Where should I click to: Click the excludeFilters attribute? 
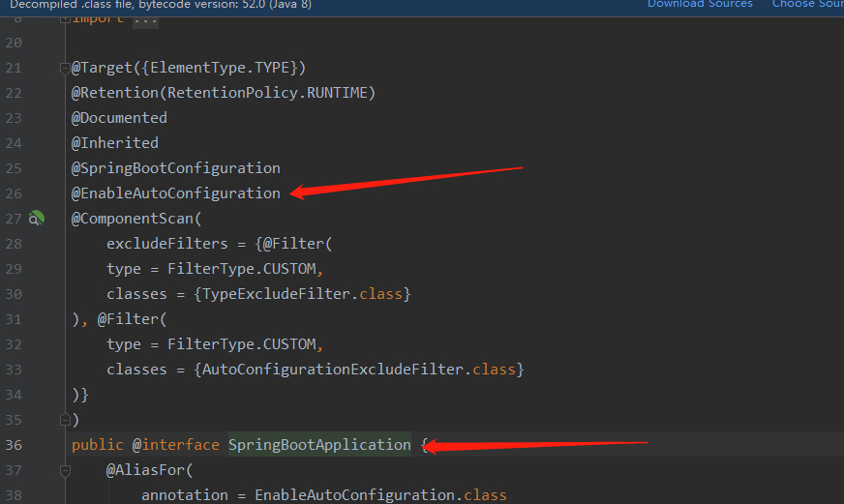(167, 244)
